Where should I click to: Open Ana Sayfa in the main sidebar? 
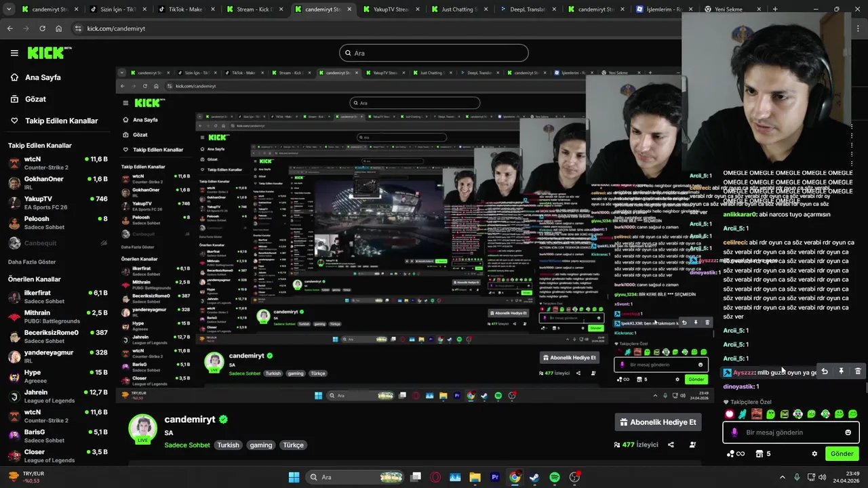(x=35, y=77)
